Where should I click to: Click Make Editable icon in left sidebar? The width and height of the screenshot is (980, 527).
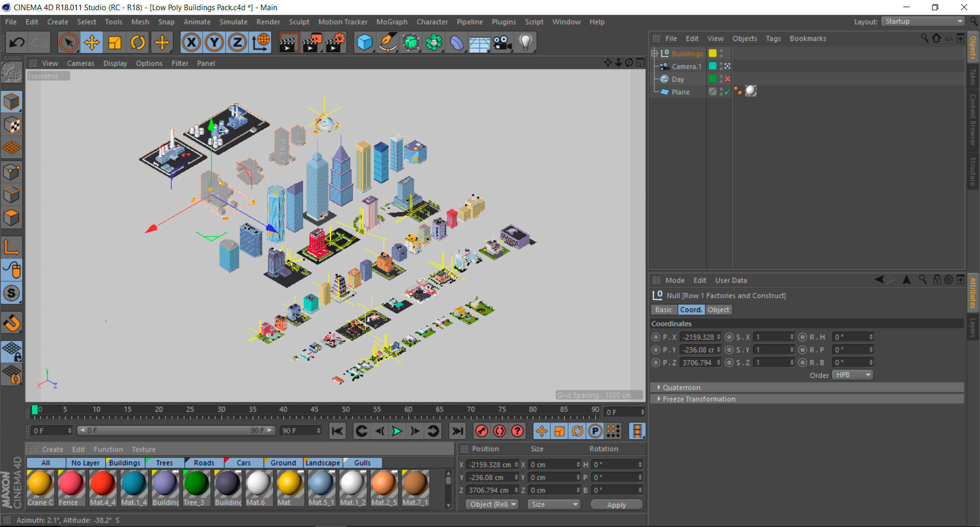click(12, 73)
